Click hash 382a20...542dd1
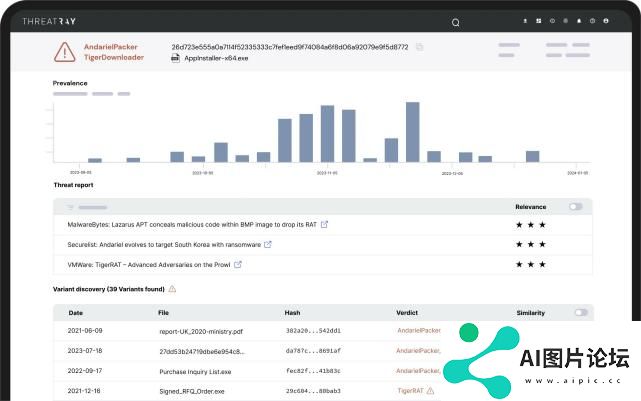The width and height of the screenshot is (641, 401). click(x=313, y=330)
